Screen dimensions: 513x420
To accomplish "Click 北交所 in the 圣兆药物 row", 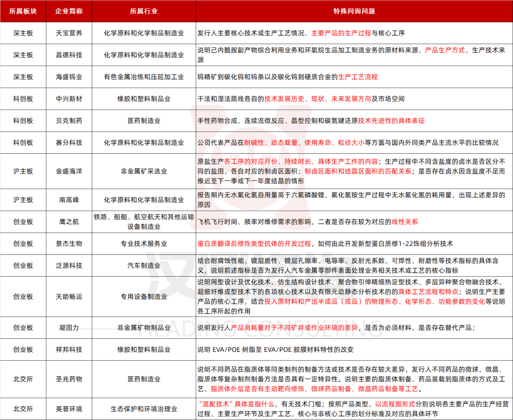I will (x=23, y=379).
